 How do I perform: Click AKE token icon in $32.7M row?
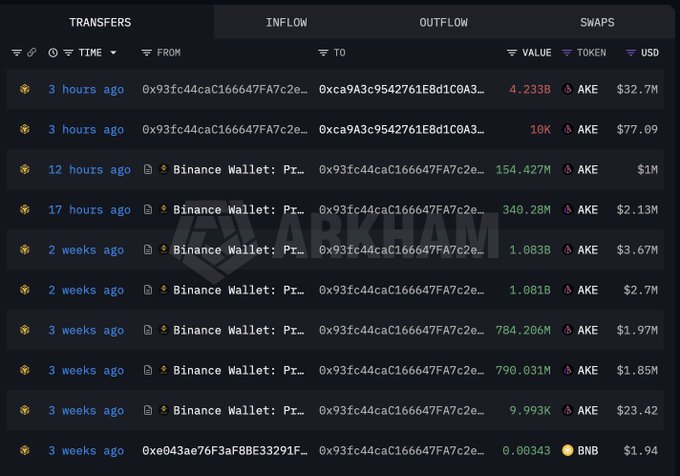click(x=567, y=89)
